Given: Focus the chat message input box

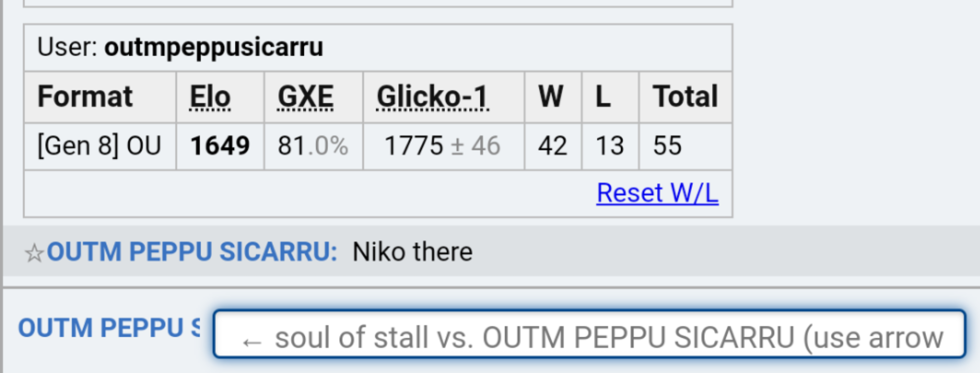Looking at the screenshot, I should coord(590,334).
